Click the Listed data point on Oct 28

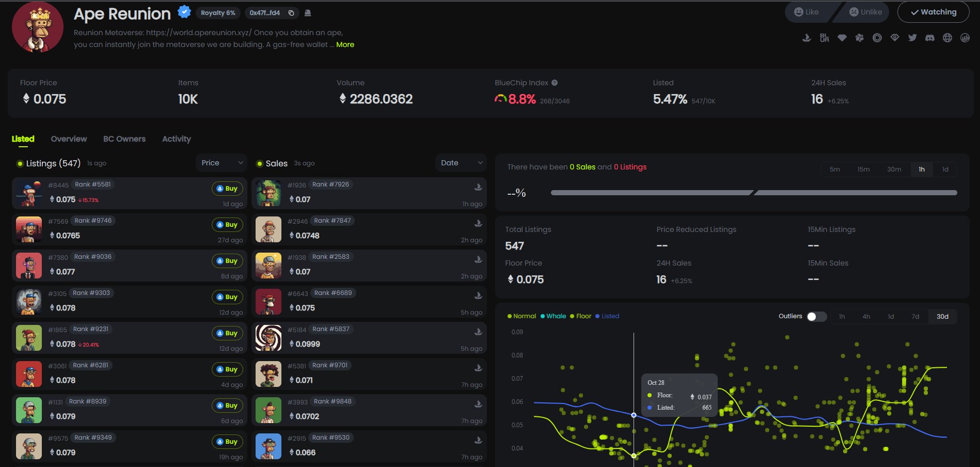click(634, 415)
